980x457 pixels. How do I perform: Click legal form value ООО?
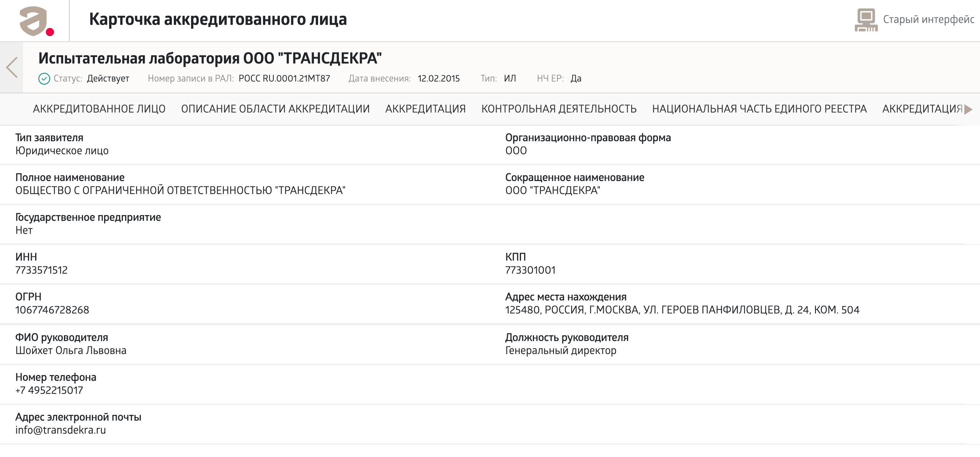[516, 151]
